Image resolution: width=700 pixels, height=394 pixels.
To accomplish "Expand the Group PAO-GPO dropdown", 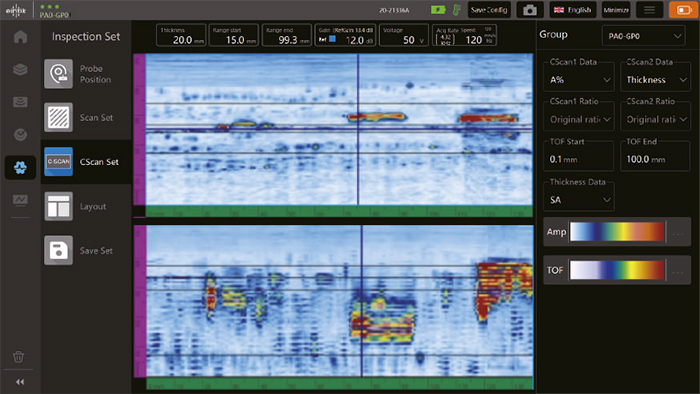I will (x=643, y=36).
